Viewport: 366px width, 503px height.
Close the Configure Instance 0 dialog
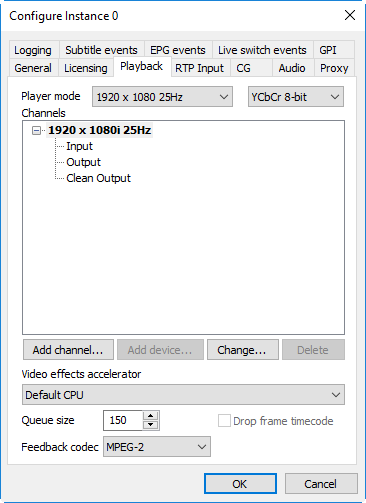(x=350, y=15)
